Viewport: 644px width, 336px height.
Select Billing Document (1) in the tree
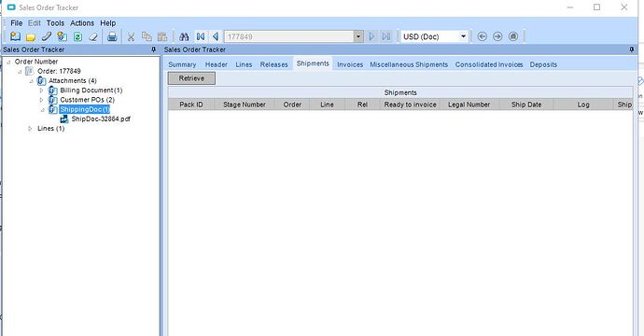(91, 91)
